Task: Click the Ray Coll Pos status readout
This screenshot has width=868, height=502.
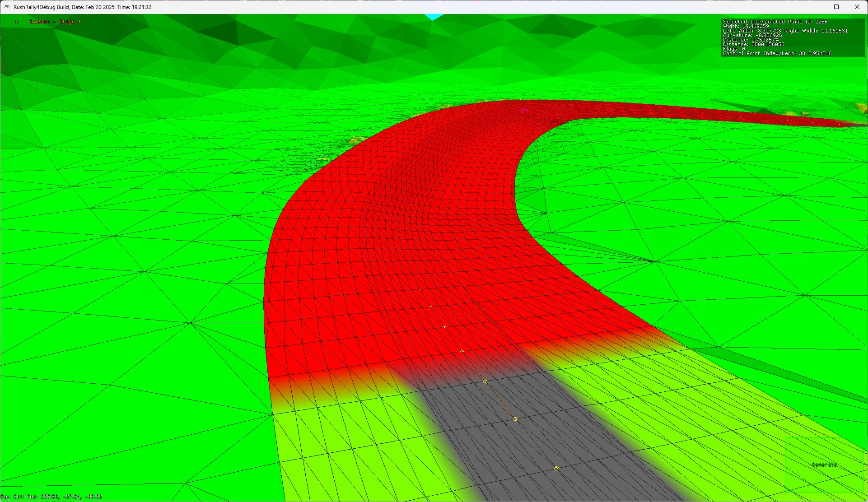Action: tap(51, 496)
